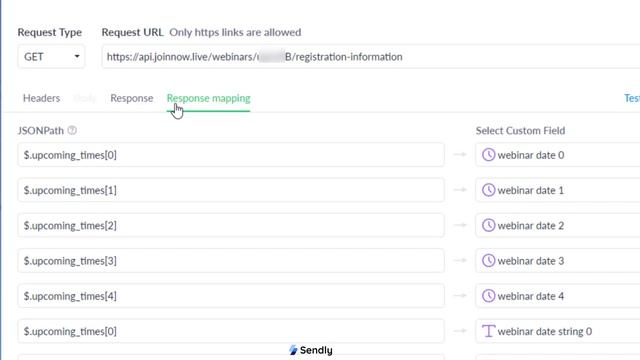Click the clock icon beside webinar date 4
Screen dimensions: 640x360
pyautogui.click(x=488, y=296)
